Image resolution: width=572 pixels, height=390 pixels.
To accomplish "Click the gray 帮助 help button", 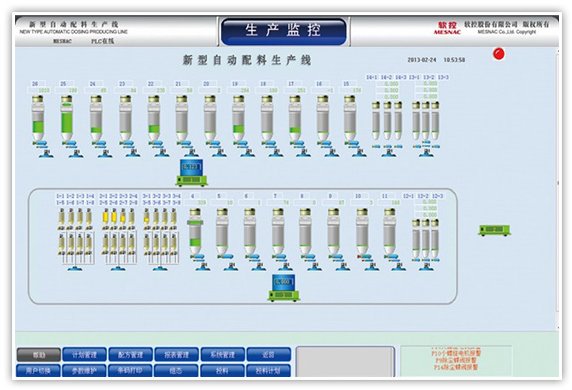I will [x=39, y=354].
